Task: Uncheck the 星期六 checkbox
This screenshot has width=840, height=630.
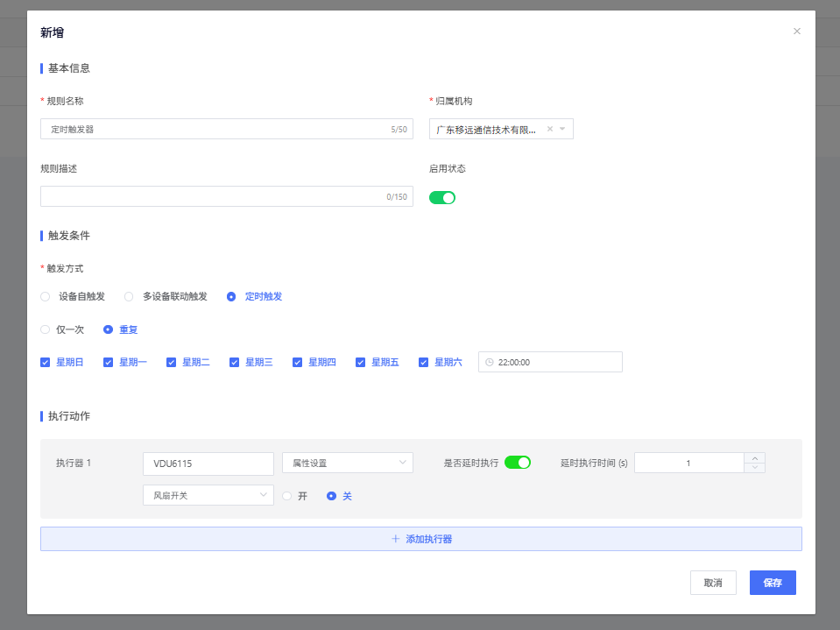Action: tap(424, 362)
